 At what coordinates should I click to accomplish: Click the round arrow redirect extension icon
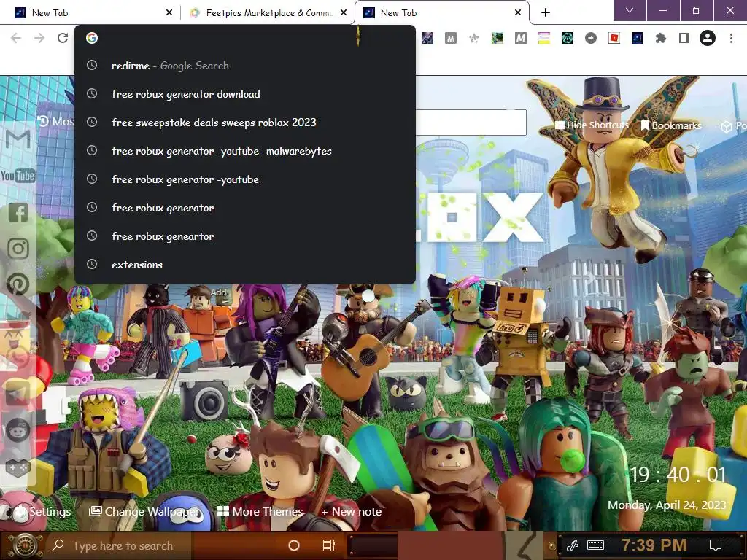tap(591, 38)
